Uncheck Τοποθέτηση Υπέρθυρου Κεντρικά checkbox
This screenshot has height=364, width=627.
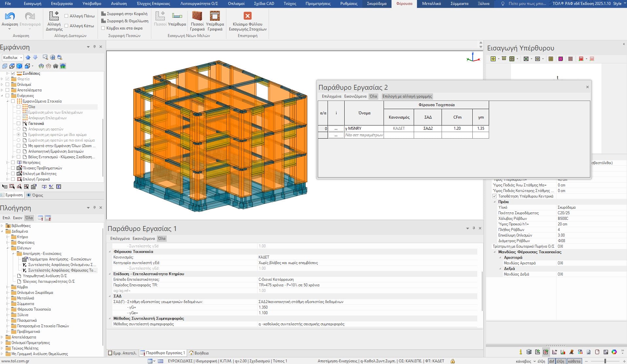494,196
